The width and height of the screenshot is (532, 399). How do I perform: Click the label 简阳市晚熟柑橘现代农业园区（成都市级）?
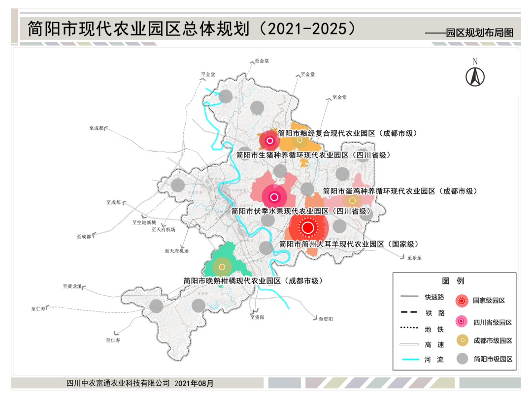pos(253,281)
